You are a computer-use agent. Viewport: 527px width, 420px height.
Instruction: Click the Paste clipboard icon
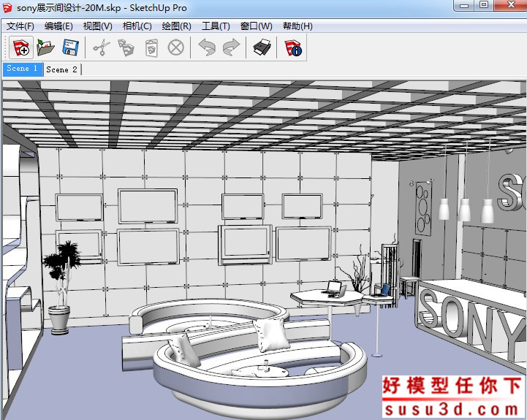(x=151, y=47)
